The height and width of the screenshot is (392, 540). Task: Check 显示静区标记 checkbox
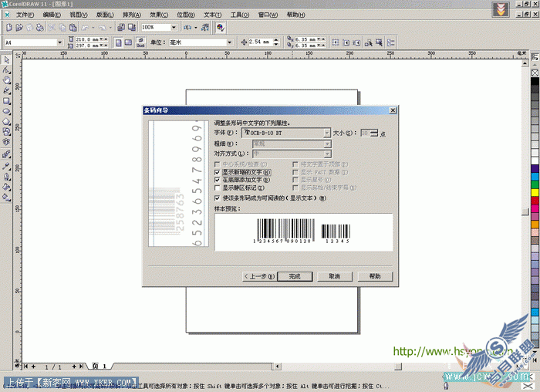coord(218,188)
